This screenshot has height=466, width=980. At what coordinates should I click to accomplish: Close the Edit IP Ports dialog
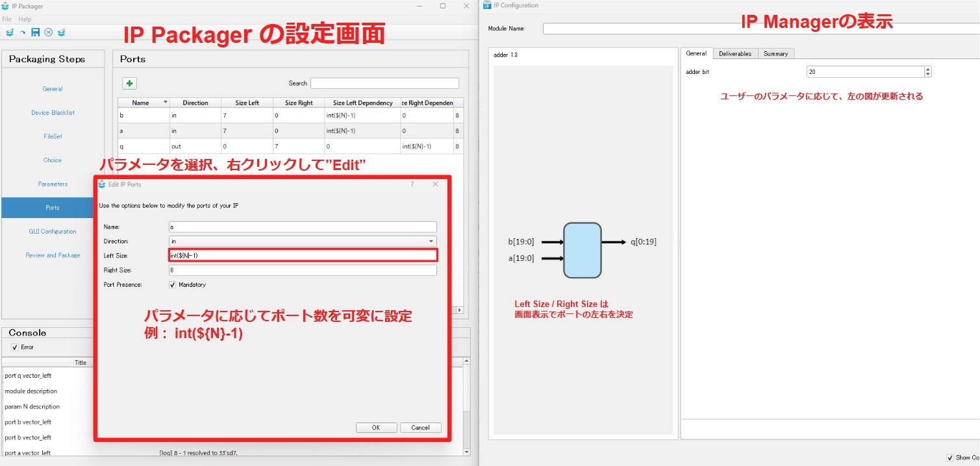pyautogui.click(x=436, y=184)
